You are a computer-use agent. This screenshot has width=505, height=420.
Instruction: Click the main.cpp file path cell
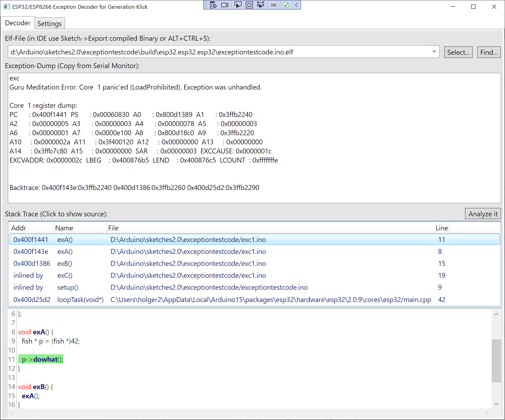(x=271, y=300)
